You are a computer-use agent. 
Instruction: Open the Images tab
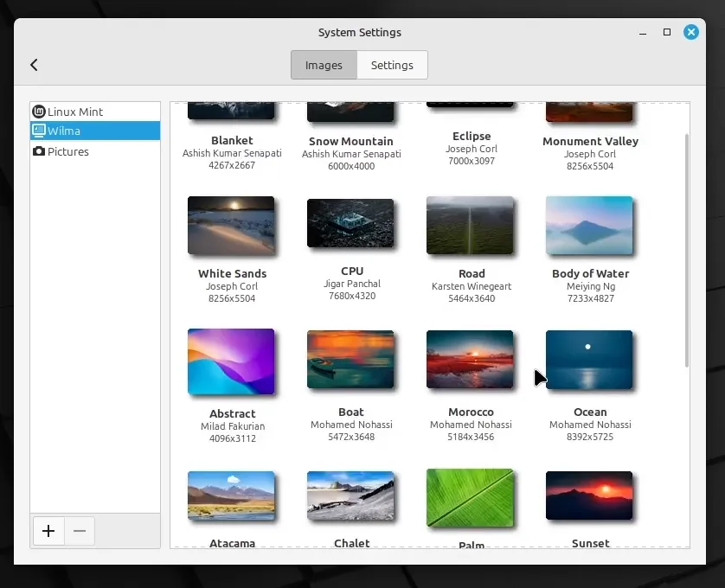(324, 65)
